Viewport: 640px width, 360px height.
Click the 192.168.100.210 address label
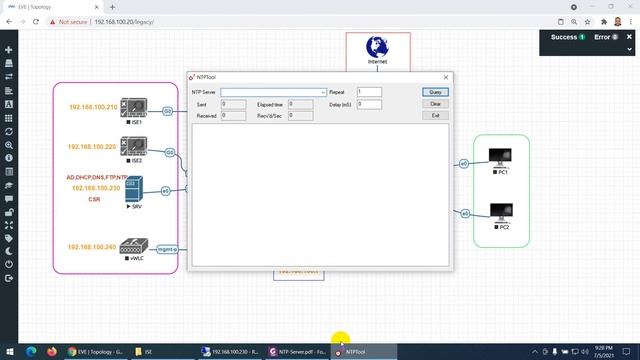93,107
